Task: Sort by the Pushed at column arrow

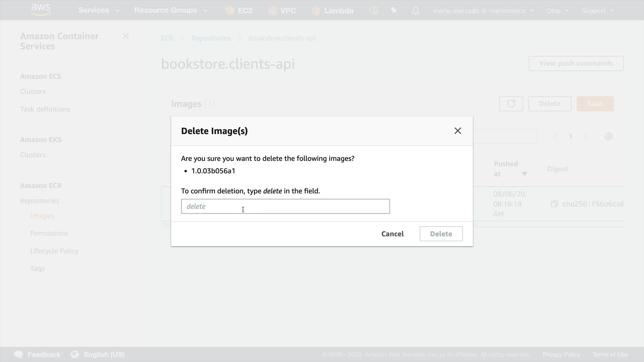Action: (524, 174)
